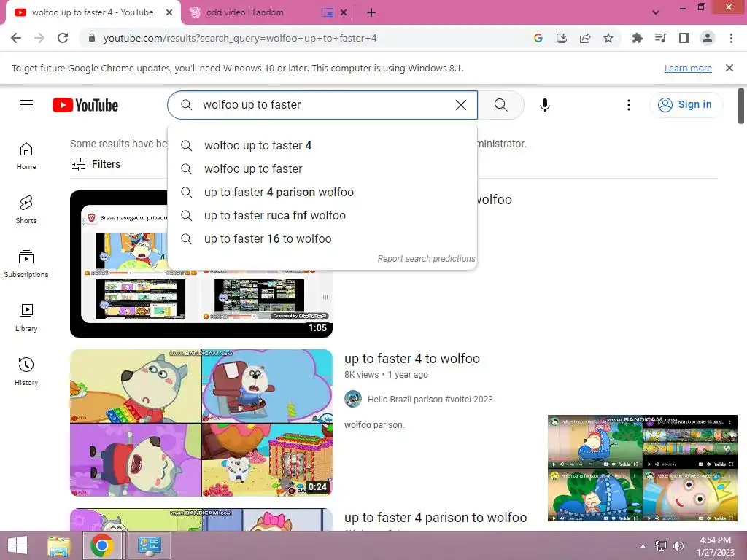Click the magnifier search button
The image size is (747, 560).
click(500, 105)
